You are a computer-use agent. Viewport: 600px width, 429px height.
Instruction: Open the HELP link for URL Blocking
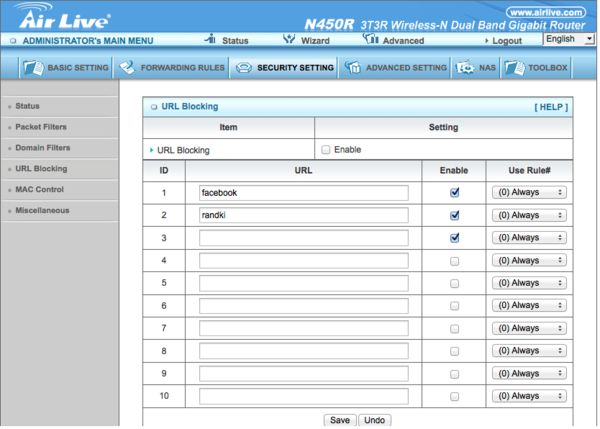pos(551,107)
